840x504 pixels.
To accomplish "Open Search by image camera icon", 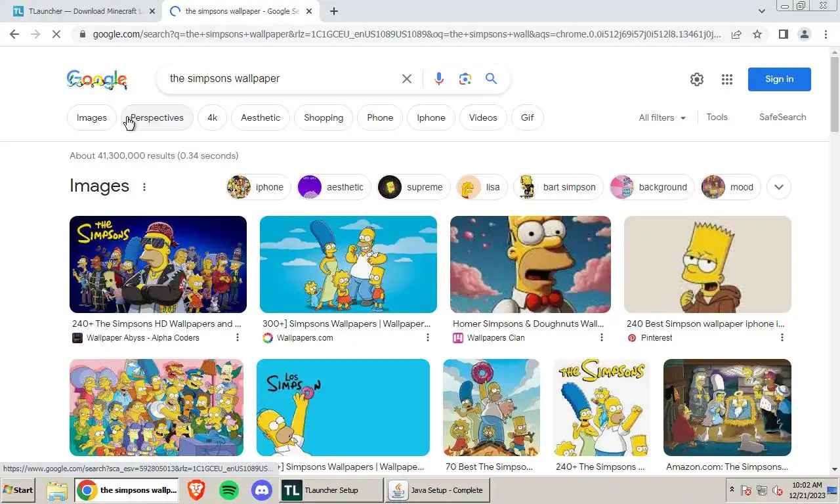I will click(x=465, y=79).
